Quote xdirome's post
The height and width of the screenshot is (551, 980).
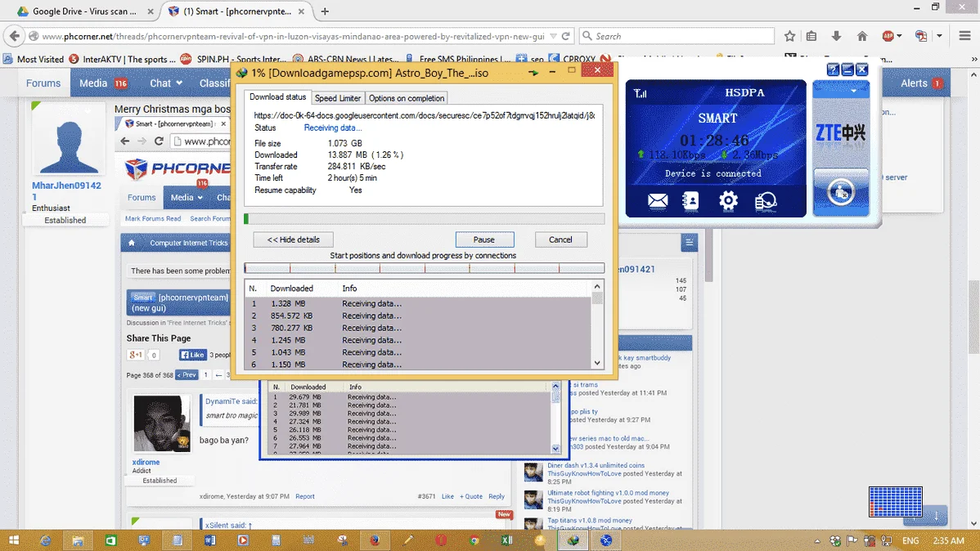click(471, 497)
